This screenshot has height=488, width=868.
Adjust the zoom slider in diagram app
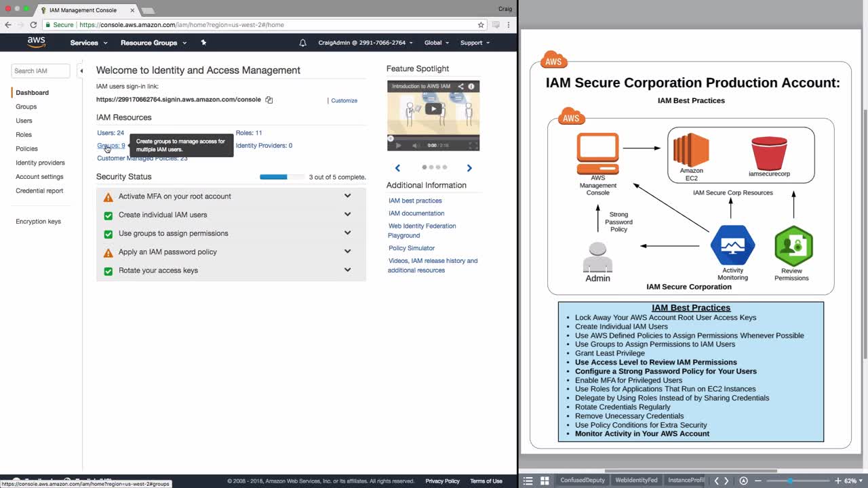click(789, 481)
